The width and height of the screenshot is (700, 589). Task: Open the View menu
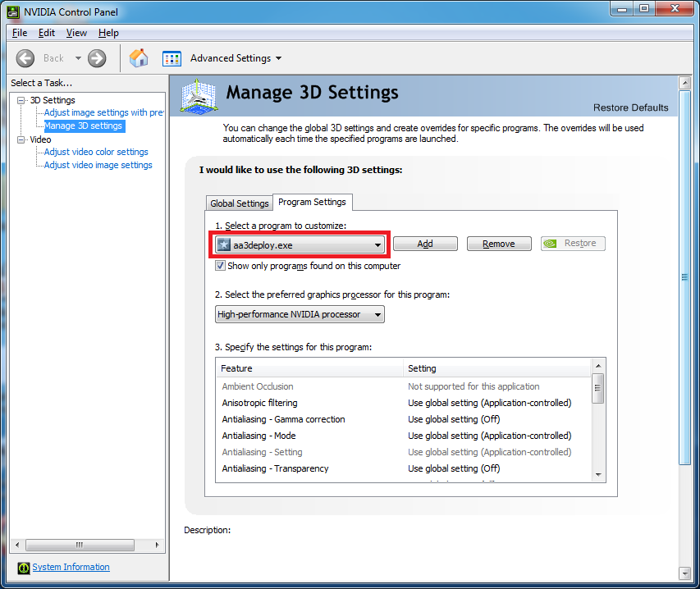pyautogui.click(x=76, y=33)
